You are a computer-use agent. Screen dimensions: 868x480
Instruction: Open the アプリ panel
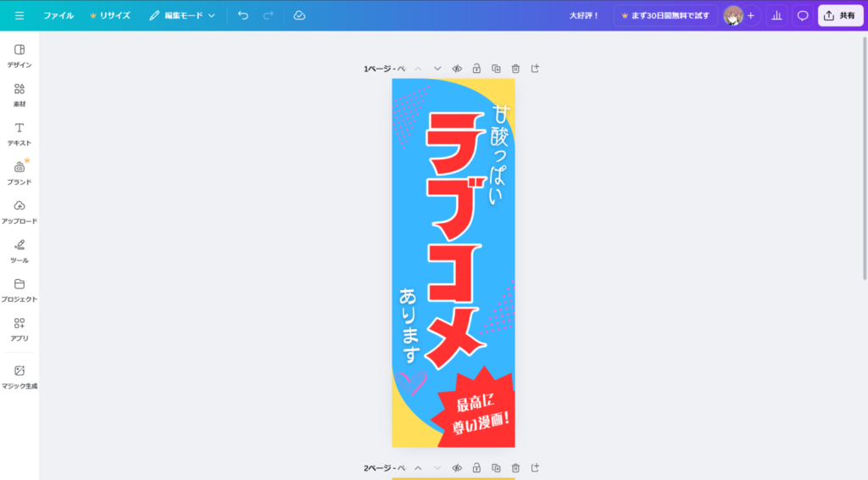pos(19,330)
